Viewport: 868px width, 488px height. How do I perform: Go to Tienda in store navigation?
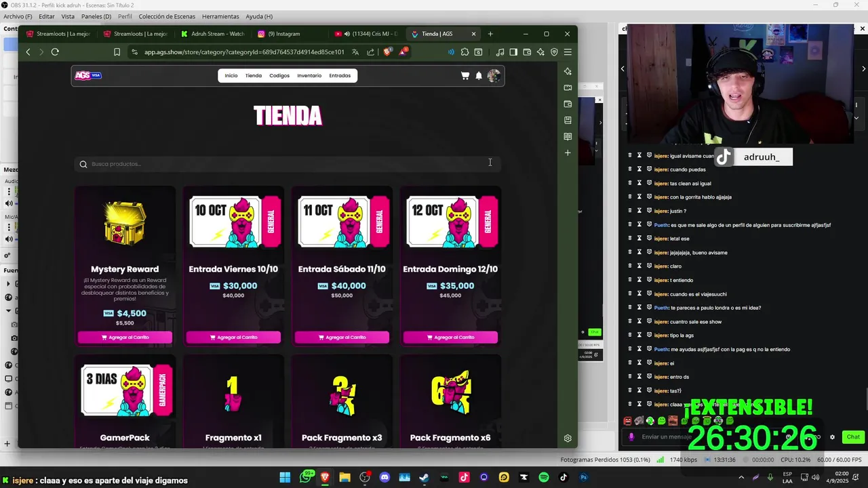[254, 76]
